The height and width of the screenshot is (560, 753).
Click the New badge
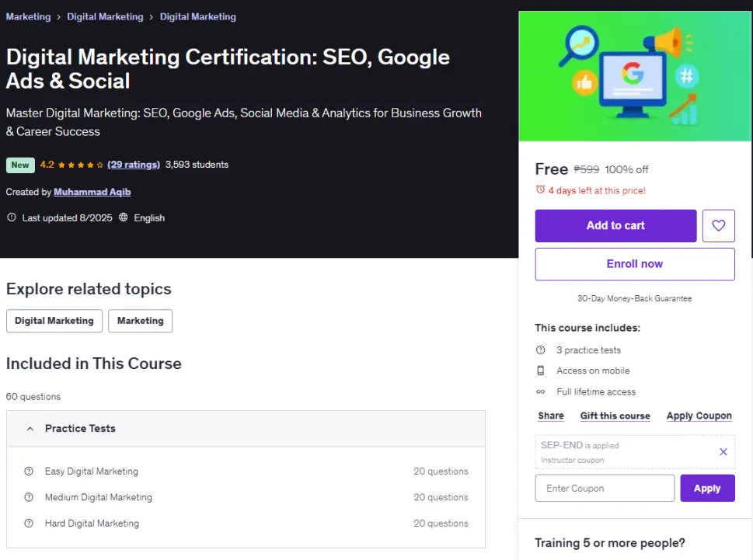(x=20, y=165)
